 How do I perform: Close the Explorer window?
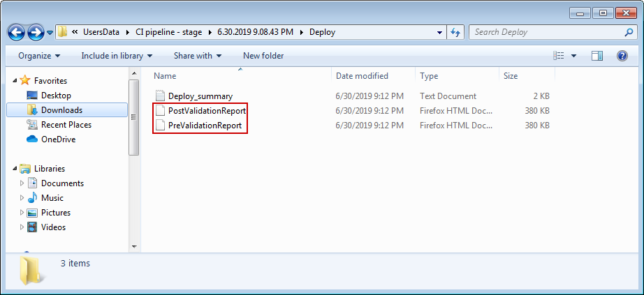pyautogui.click(x=626, y=13)
